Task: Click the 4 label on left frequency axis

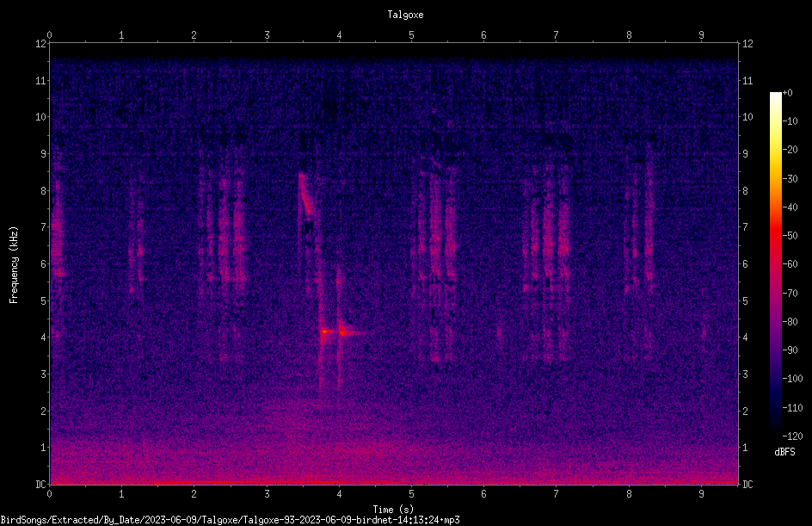Action: coord(44,337)
